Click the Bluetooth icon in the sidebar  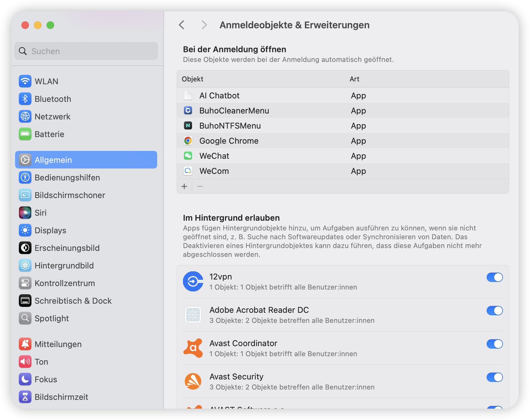[25, 99]
